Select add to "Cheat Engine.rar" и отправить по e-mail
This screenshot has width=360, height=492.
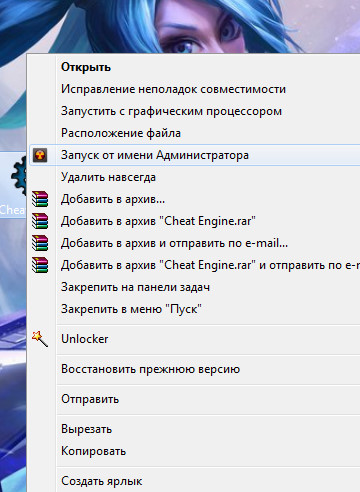click(211, 265)
